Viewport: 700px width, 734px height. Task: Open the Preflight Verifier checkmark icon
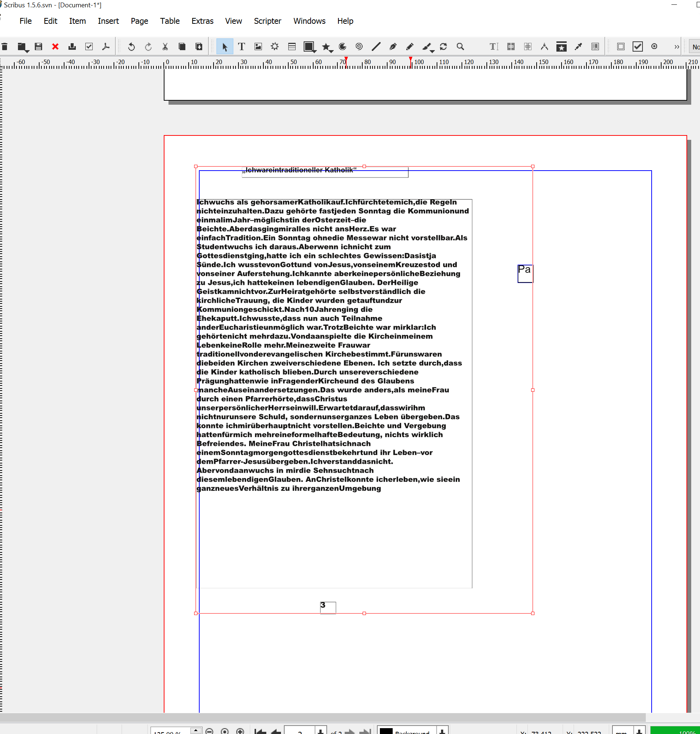pos(89,46)
